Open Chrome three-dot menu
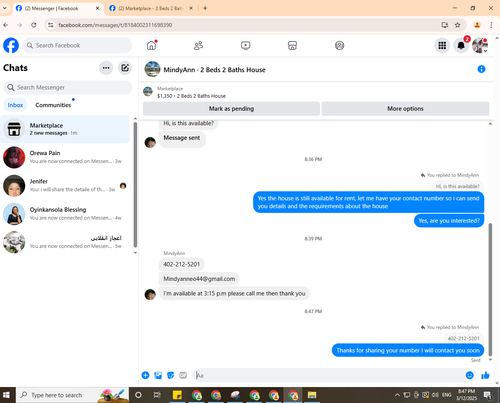This screenshot has height=403, width=500. 491,25
